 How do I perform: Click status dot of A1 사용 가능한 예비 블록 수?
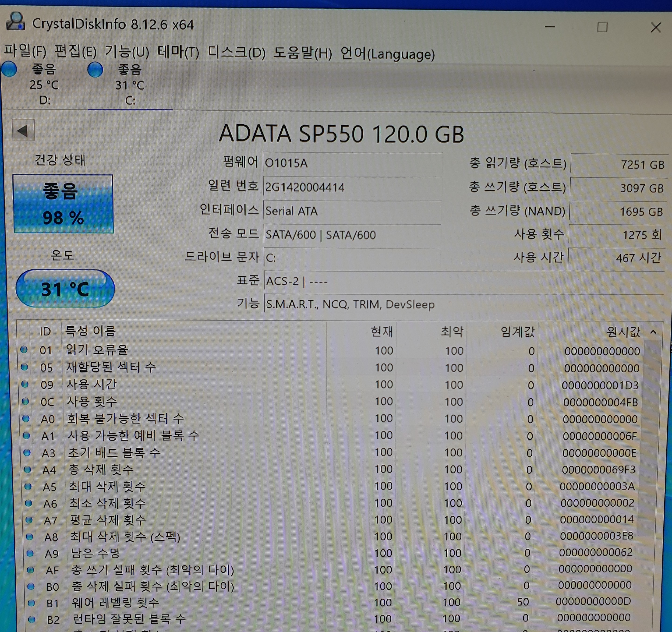click(26, 435)
